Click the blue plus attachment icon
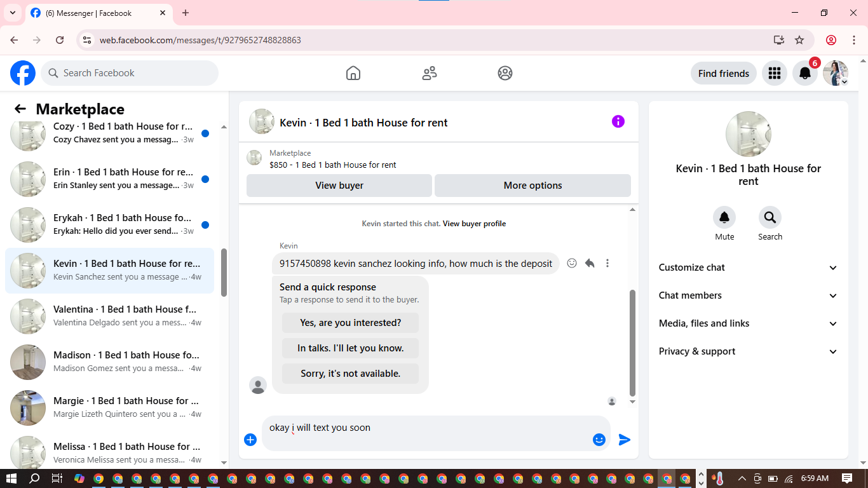 250,440
